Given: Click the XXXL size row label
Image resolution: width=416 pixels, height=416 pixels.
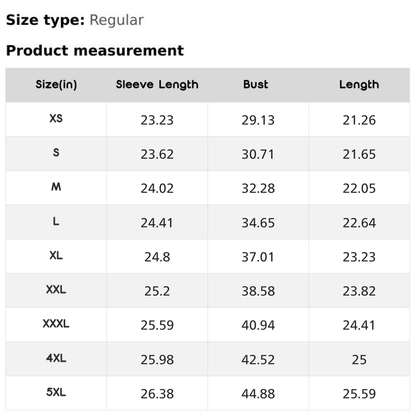Looking at the screenshot, I should coord(56,324).
